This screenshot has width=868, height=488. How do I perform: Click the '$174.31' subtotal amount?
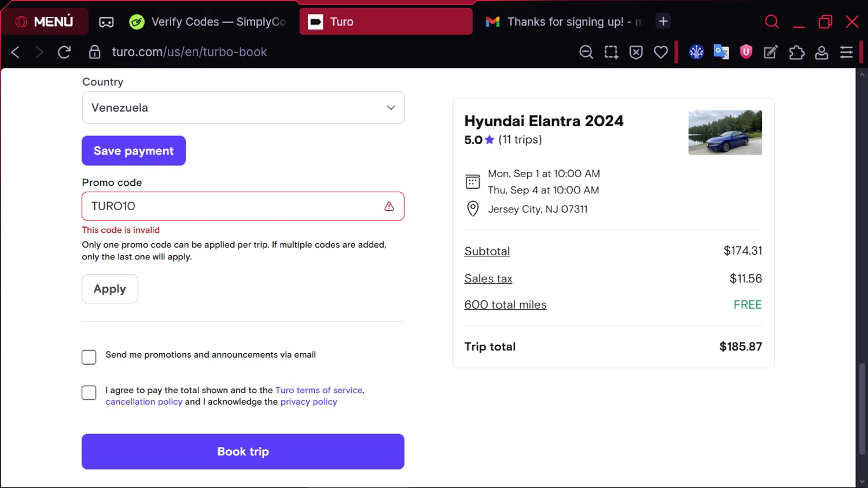[x=743, y=251]
